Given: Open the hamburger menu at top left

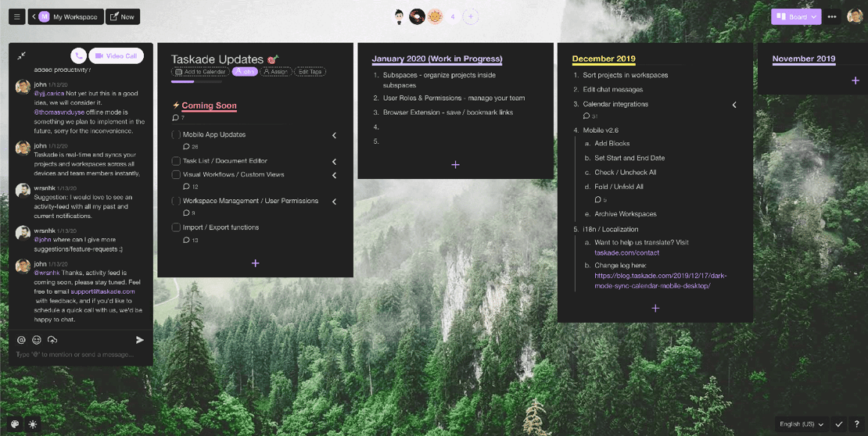Looking at the screenshot, I should (16, 16).
